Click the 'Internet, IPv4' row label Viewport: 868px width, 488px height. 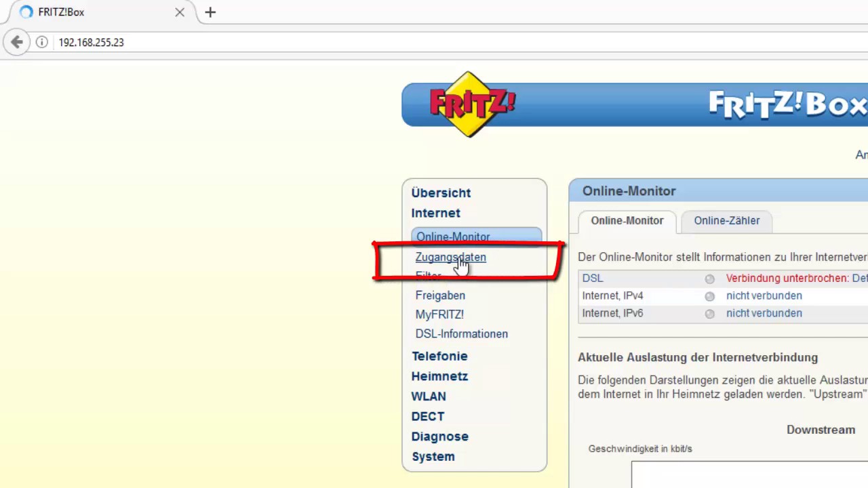(x=612, y=296)
